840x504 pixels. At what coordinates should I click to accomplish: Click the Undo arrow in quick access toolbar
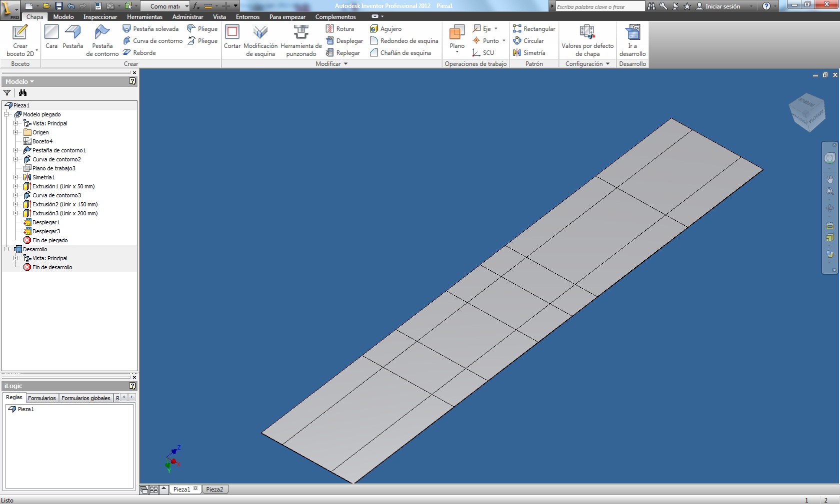[70, 6]
